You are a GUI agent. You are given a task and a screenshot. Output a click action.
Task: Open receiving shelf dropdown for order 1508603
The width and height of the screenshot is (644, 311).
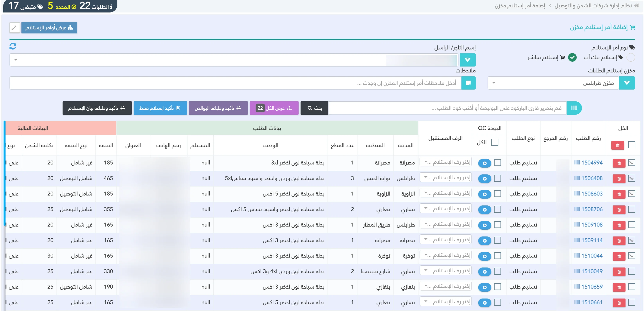point(445,193)
